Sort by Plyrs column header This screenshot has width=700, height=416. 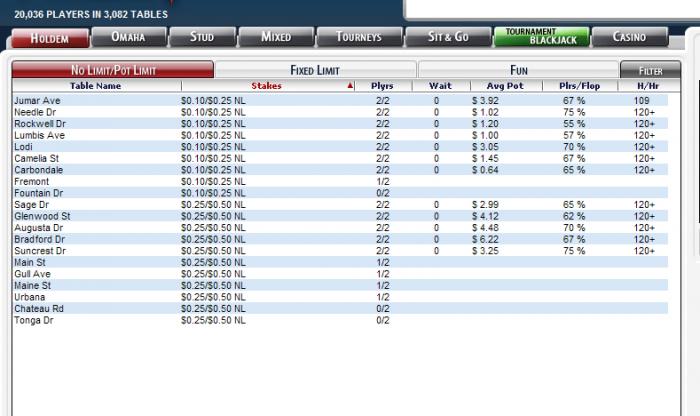[x=383, y=86]
